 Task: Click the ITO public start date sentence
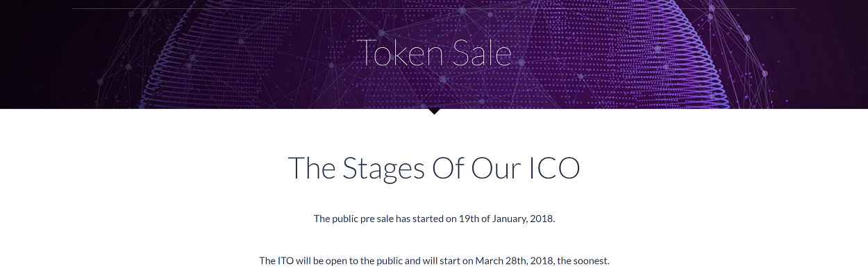coord(434,261)
